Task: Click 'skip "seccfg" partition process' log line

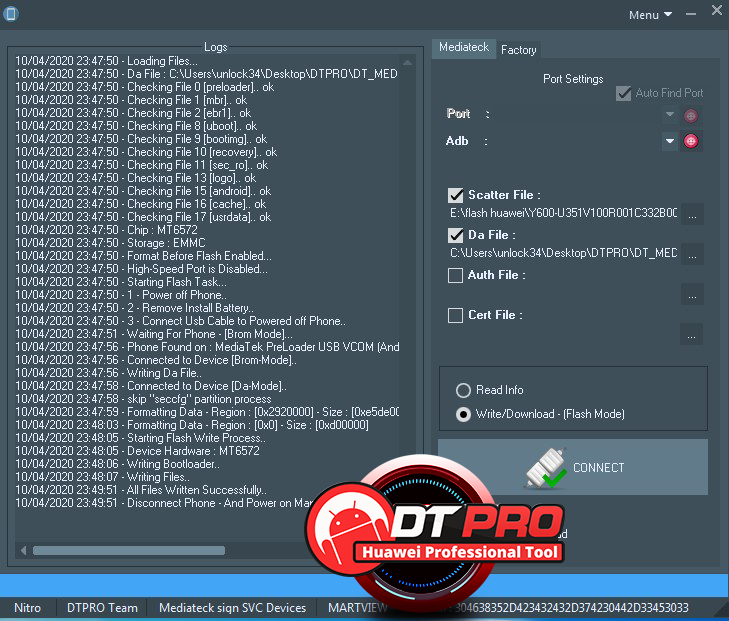Action: click(143, 399)
